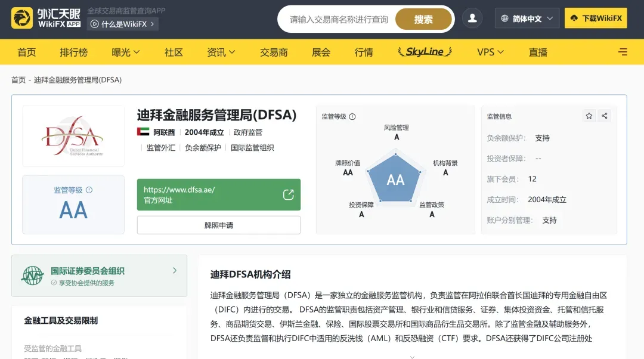Click the 迪拜DFSA机构介绍 heading
Viewport: 644px width, 359px height.
(x=250, y=274)
